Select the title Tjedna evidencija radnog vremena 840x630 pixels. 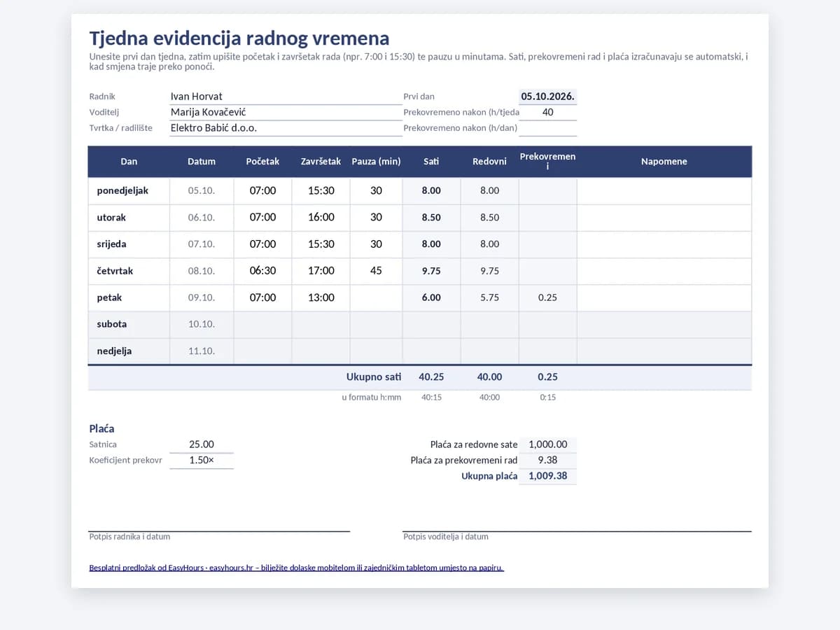point(239,38)
